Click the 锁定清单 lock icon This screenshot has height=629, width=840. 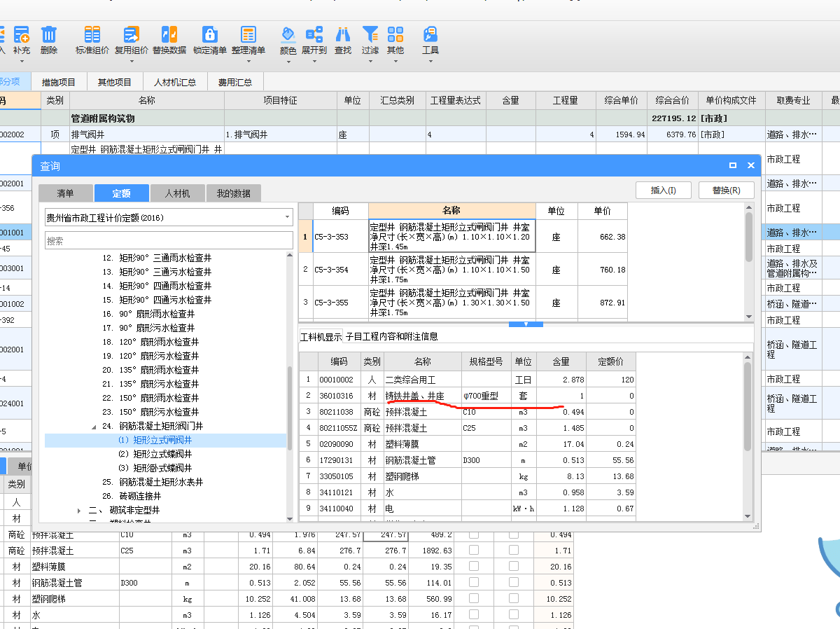[210, 34]
